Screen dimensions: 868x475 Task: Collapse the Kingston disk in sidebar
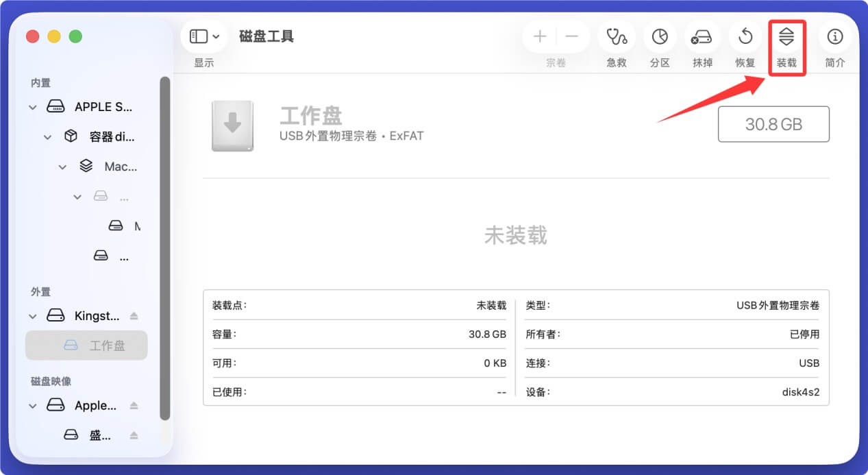(32, 315)
